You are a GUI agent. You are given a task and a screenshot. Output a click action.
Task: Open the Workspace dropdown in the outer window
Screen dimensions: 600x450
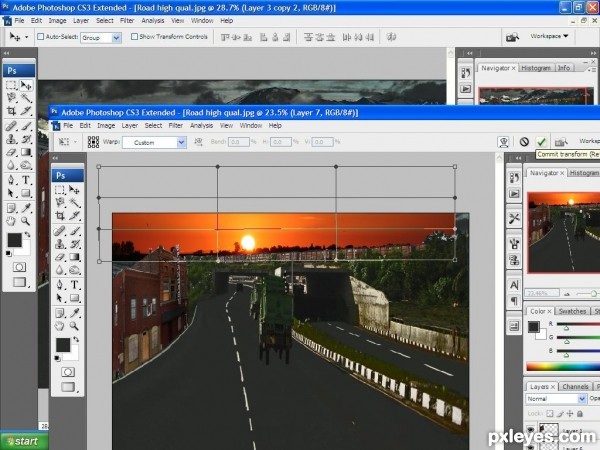coord(549,36)
